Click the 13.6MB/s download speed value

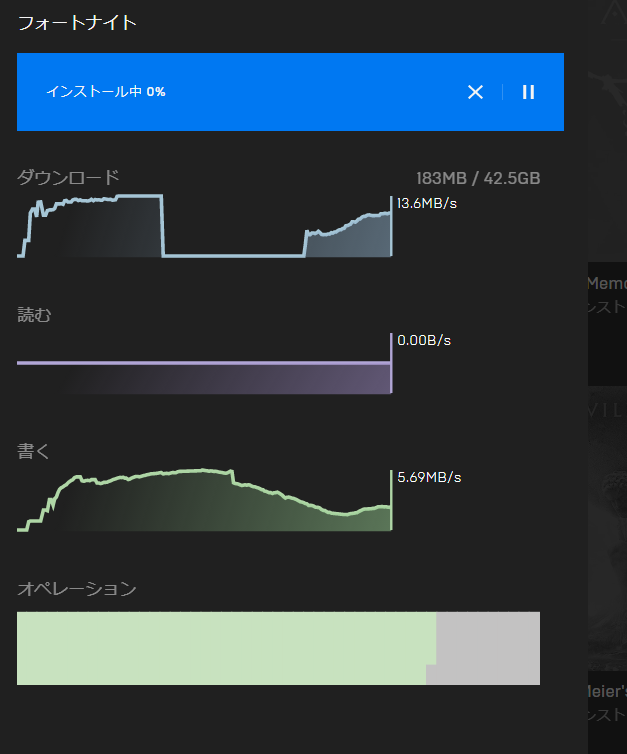[427, 203]
